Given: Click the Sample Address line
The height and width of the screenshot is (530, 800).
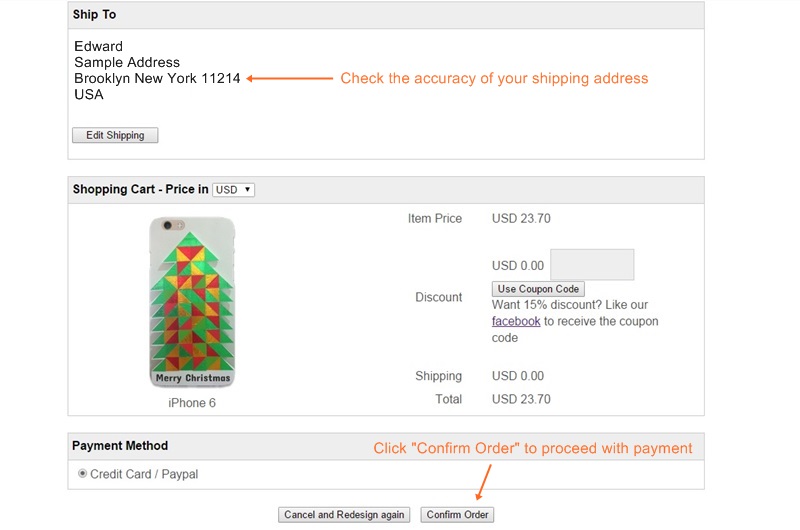Looking at the screenshot, I should tap(127, 62).
